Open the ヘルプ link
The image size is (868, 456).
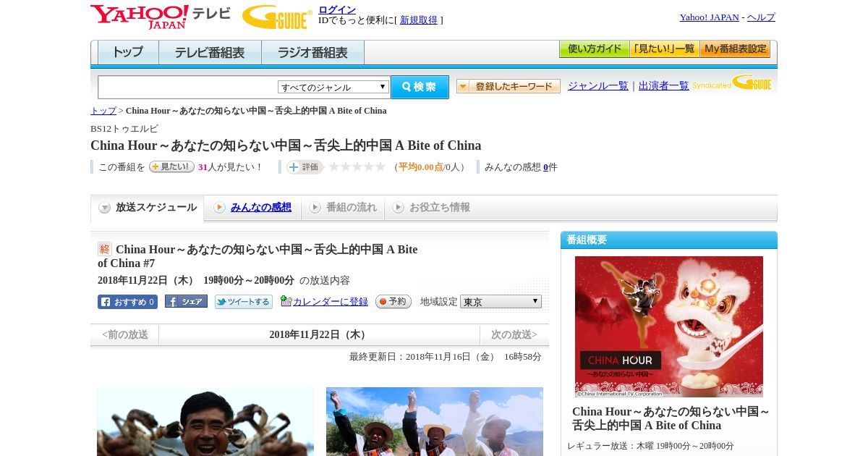[x=761, y=17]
